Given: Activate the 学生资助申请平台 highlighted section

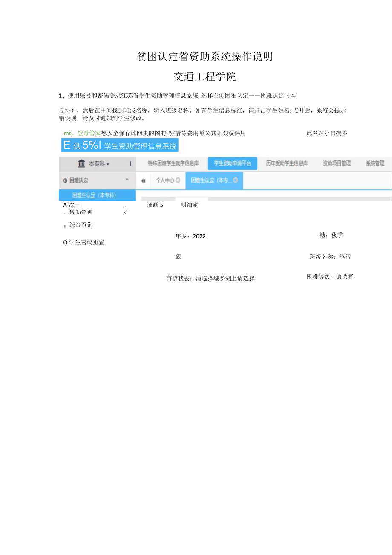Looking at the screenshot, I should (232, 163).
